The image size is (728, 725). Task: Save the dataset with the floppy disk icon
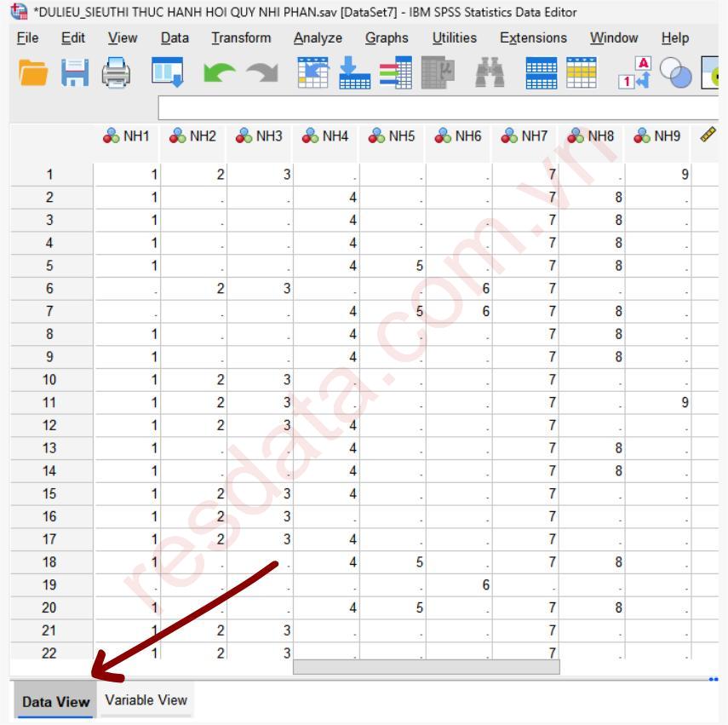pos(75,74)
